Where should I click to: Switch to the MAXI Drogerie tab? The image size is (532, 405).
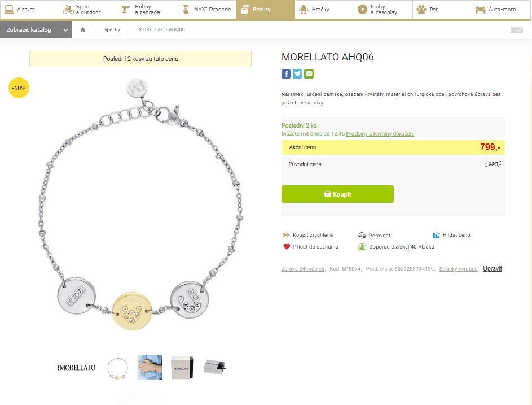pos(206,10)
